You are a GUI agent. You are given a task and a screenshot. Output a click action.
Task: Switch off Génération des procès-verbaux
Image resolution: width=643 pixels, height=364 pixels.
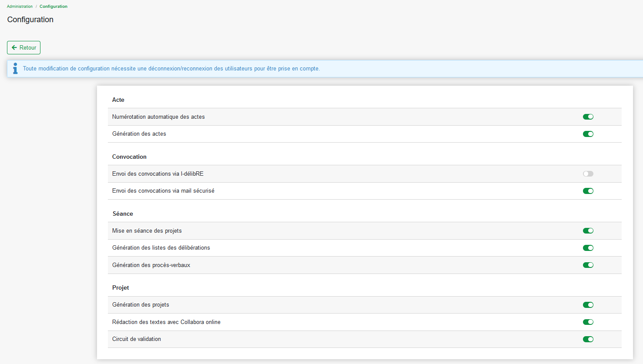pos(588,265)
